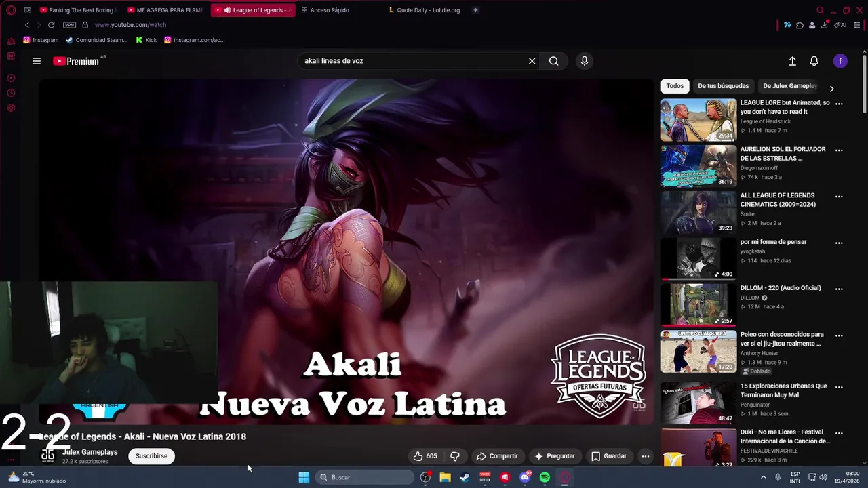Open Instagram bookmark
This screenshot has width=868, height=488.
[x=41, y=40]
